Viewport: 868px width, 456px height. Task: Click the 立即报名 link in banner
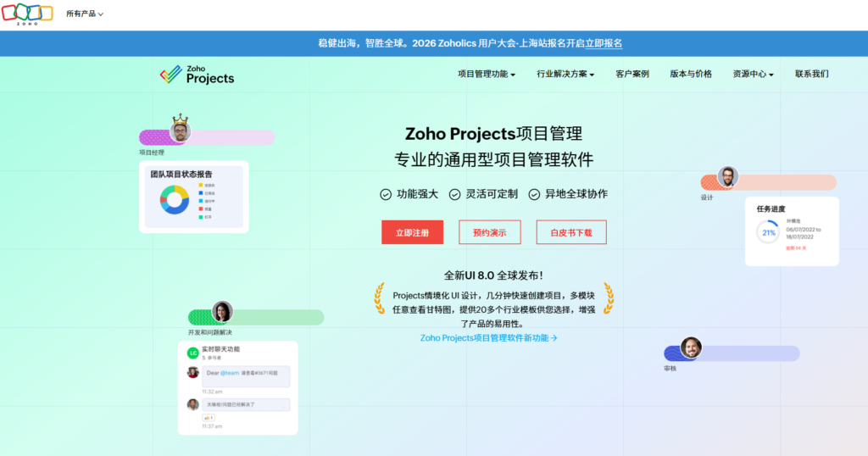coord(604,43)
